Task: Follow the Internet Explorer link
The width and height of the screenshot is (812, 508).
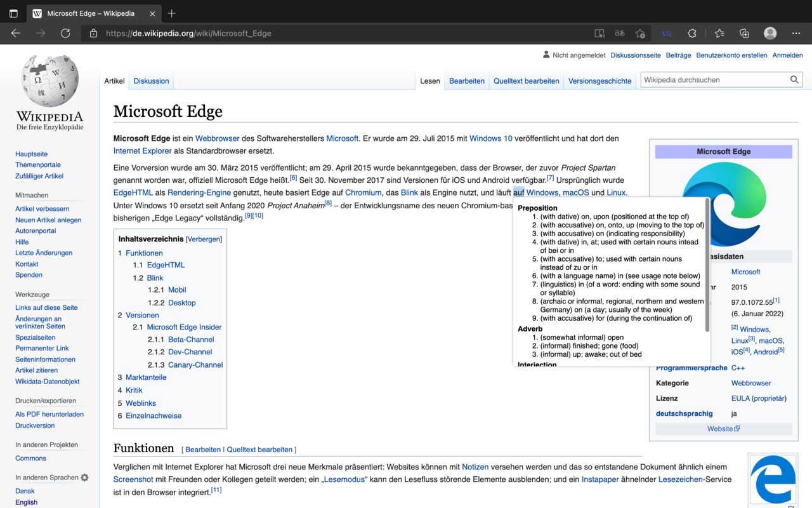Action: pos(142,151)
